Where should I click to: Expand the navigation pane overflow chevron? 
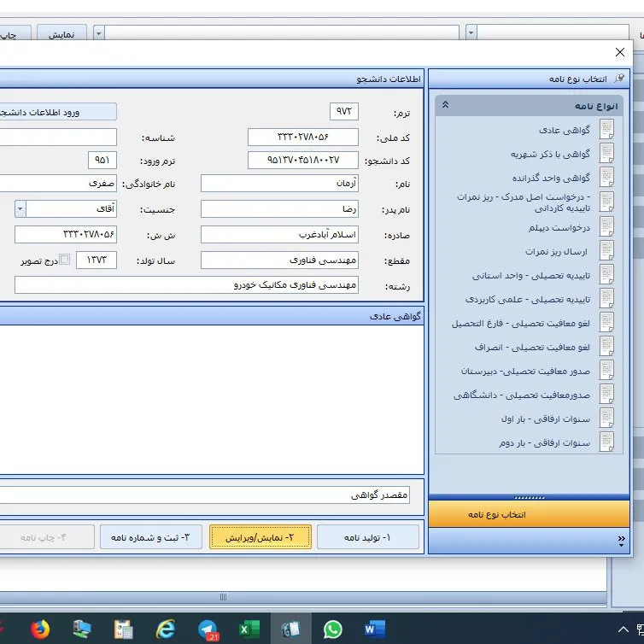[621, 540]
